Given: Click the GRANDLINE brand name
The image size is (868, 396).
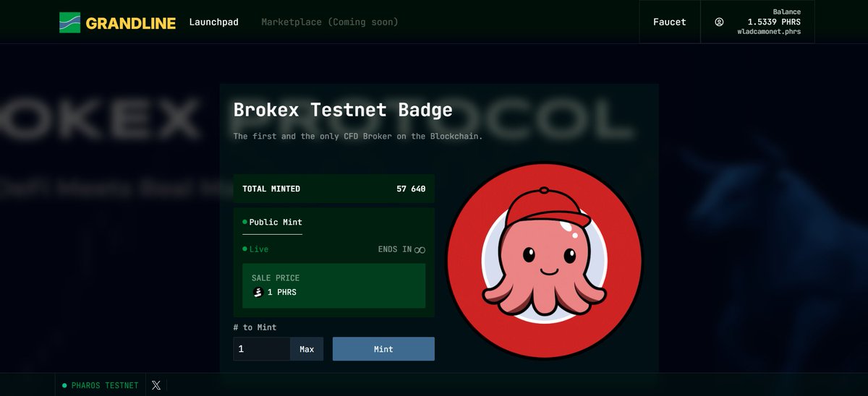Looking at the screenshot, I should point(131,23).
